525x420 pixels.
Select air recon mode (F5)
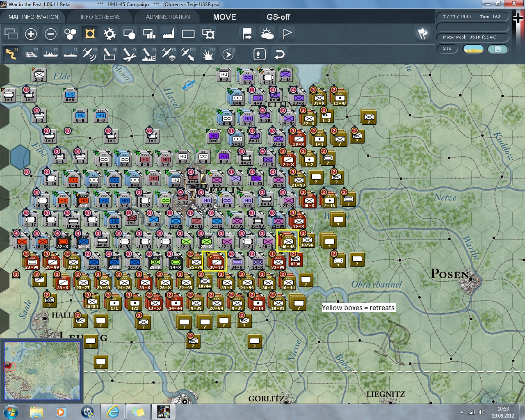tap(90, 54)
